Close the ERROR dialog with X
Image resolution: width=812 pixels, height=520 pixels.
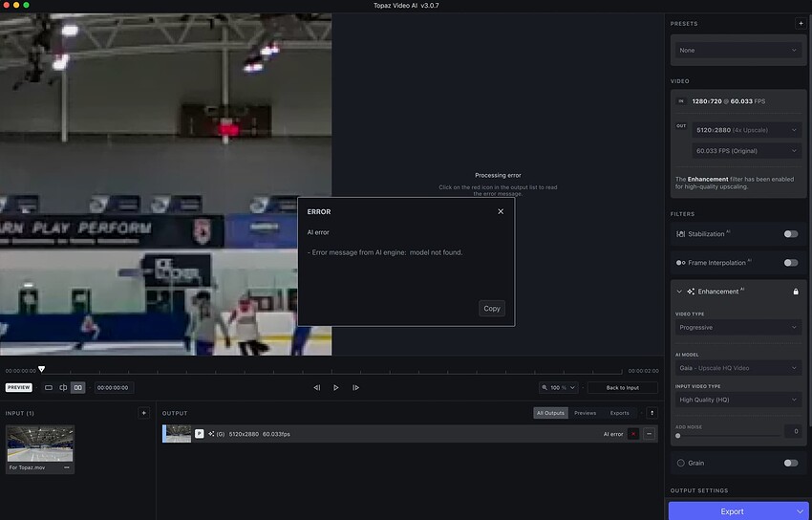501,211
